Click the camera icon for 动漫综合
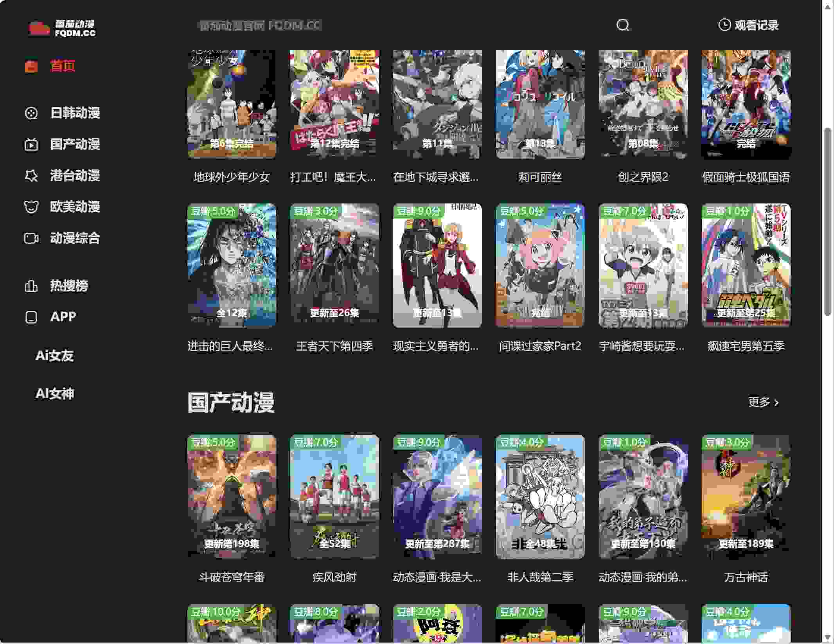The width and height of the screenshot is (834, 644). coord(31,238)
